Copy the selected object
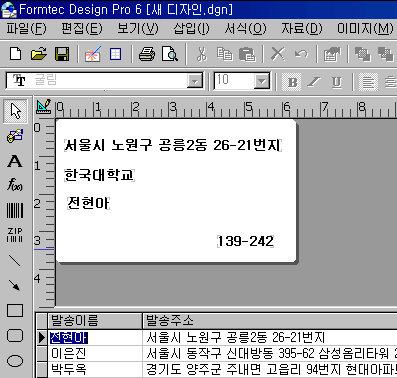This screenshot has height=378, width=397. coord(224,54)
